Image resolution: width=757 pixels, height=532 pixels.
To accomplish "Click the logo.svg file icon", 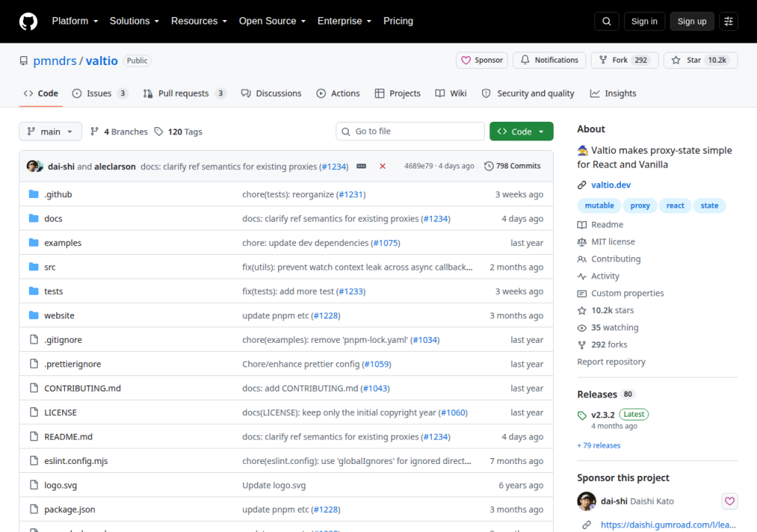I will point(33,485).
